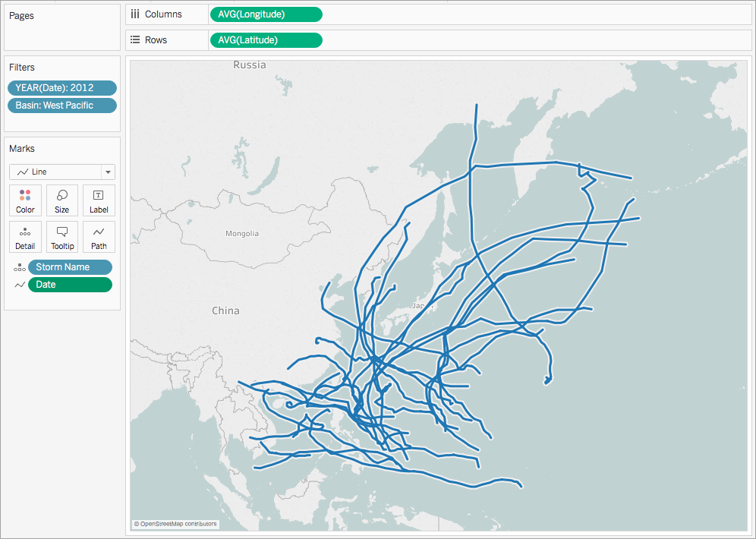756x539 pixels.
Task: Select the Storm Name pill on Marks
Action: click(71, 267)
